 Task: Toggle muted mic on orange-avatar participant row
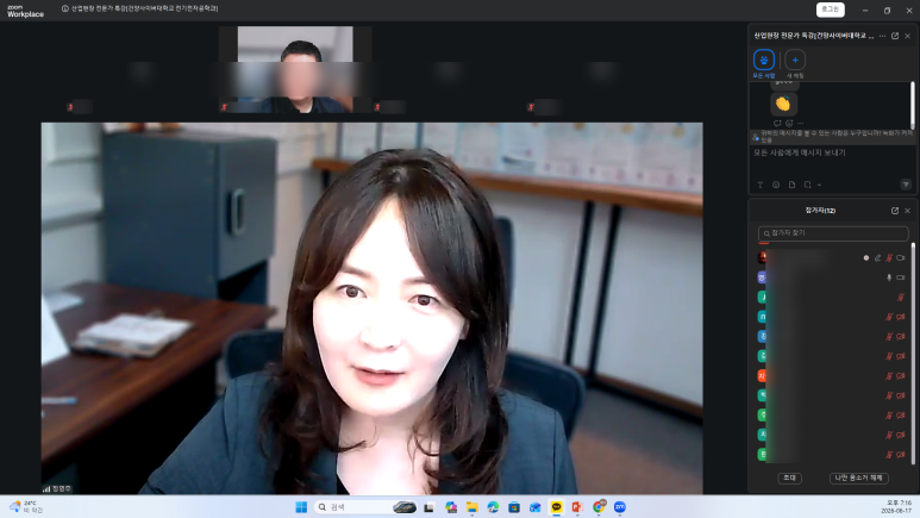point(889,376)
